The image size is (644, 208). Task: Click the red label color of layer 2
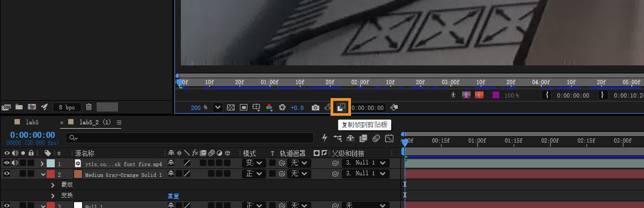tap(50, 174)
